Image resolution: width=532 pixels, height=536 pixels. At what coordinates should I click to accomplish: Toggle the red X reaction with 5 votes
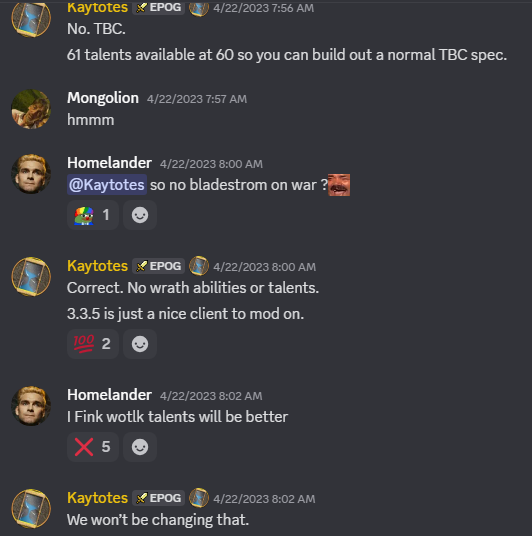(93, 447)
